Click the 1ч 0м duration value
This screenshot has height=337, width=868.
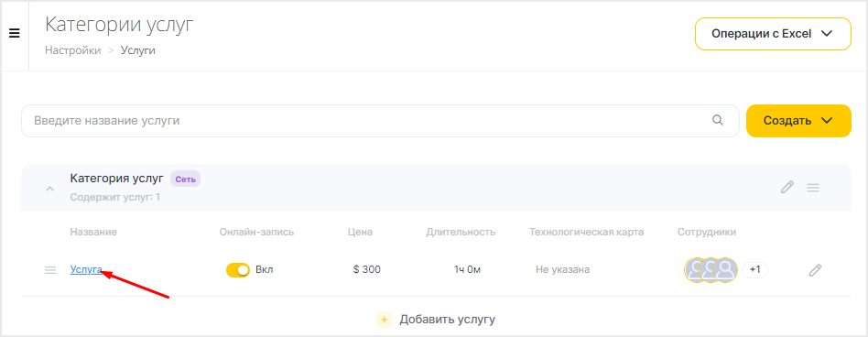467,270
